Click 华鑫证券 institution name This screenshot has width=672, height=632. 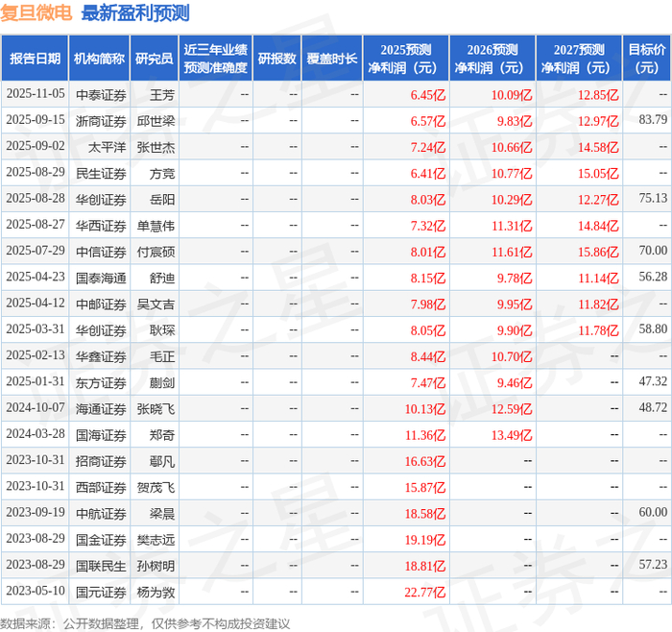click(x=101, y=356)
